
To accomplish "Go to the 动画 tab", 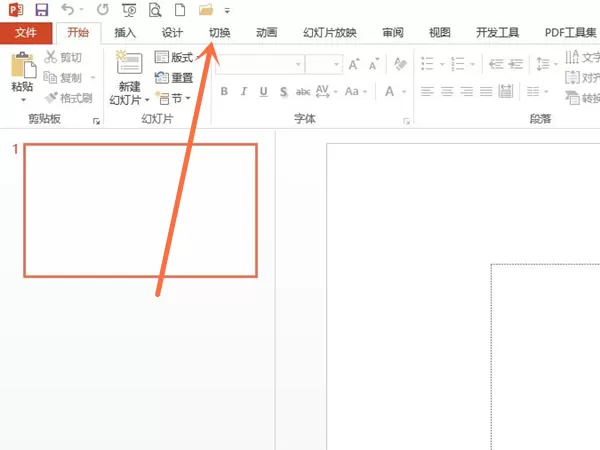I will tap(267, 33).
